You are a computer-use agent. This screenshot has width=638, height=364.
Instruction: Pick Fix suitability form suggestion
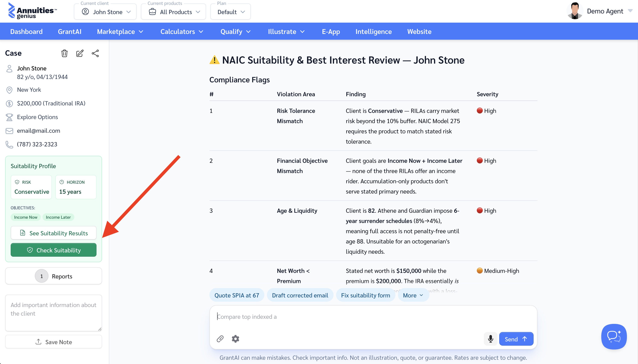(365, 295)
